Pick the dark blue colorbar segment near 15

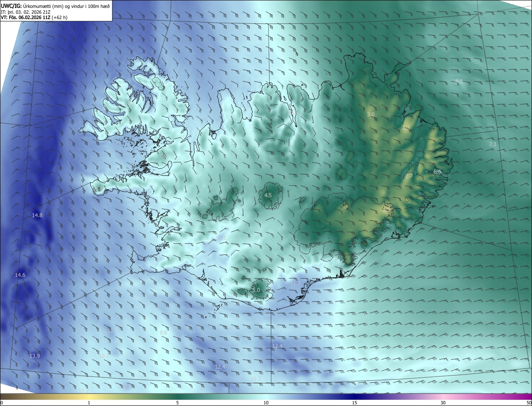(x=355, y=396)
